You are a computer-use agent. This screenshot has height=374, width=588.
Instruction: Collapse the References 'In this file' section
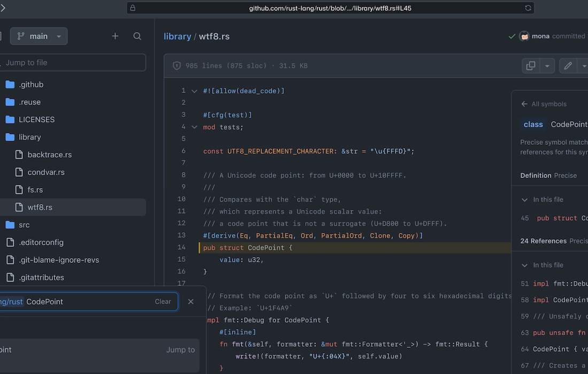(x=524, y=265)
